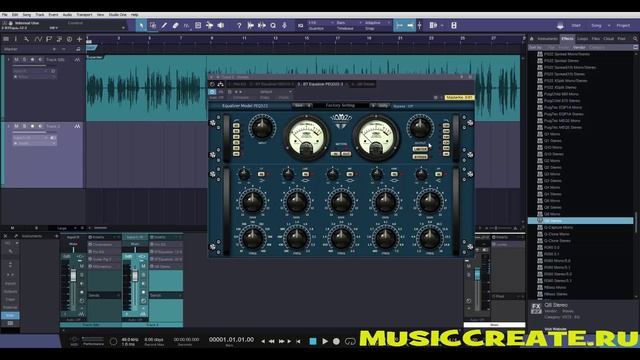Open second channel Sends add menu
This screenshot has width=640, height=360.
point(180,295)
